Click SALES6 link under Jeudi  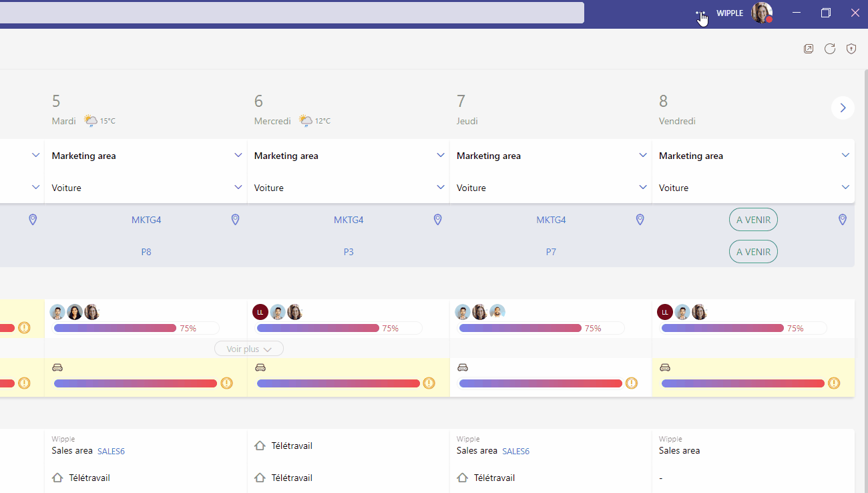[x=515, y=451]
